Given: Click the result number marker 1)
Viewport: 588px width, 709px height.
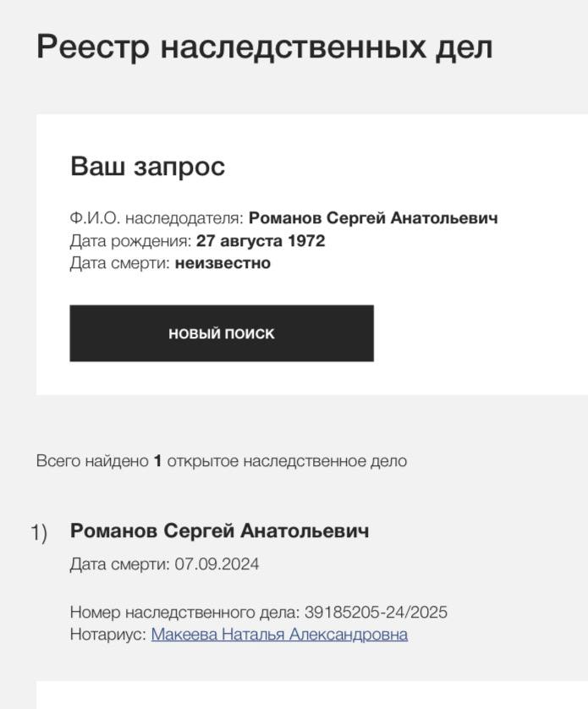Looking at the screenshot, I should (39, 533).
